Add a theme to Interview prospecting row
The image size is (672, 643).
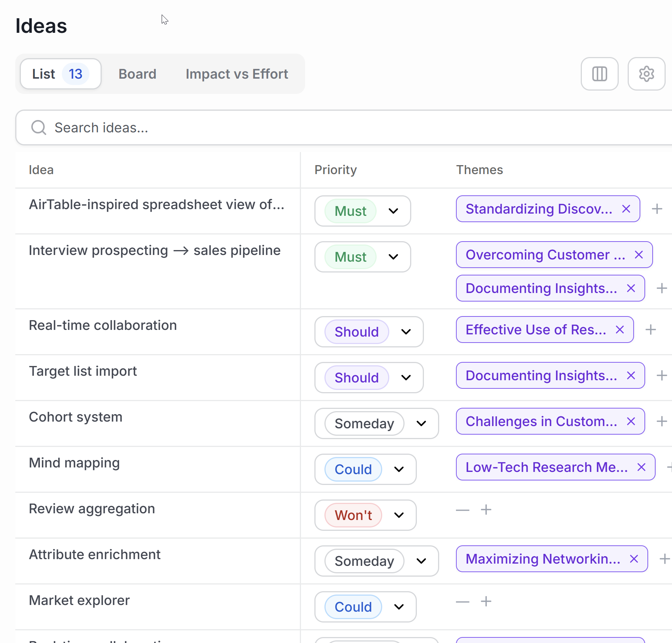pyautogui.click(x=662, y=288)
